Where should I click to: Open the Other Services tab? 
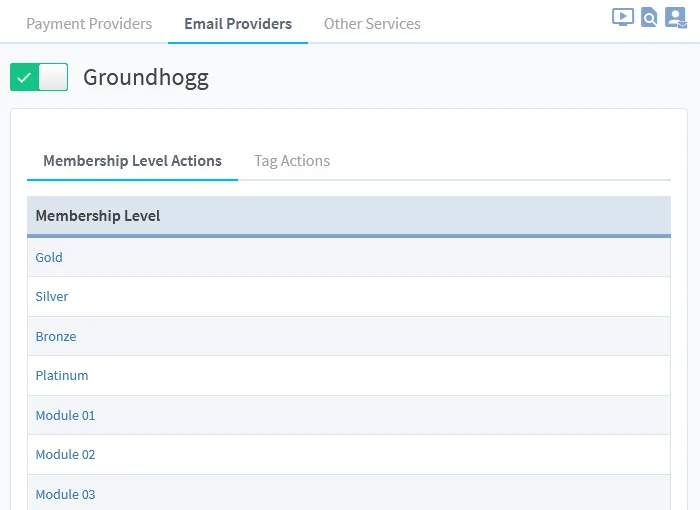point(372,23)
